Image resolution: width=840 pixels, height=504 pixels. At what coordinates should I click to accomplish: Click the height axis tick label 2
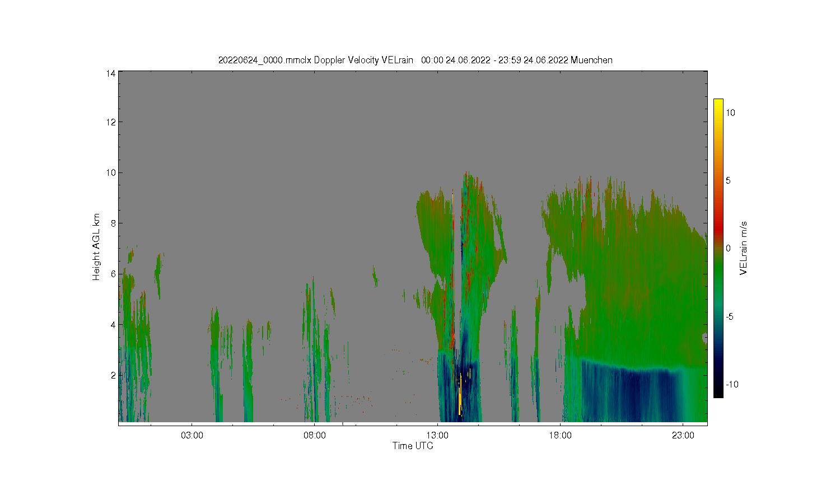pos(113,375)
